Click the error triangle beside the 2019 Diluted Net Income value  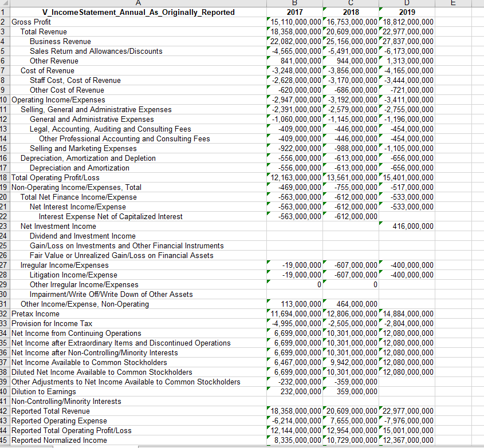380,370
